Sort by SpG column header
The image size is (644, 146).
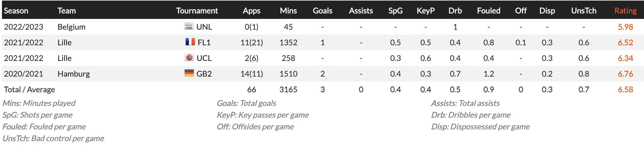395,11
